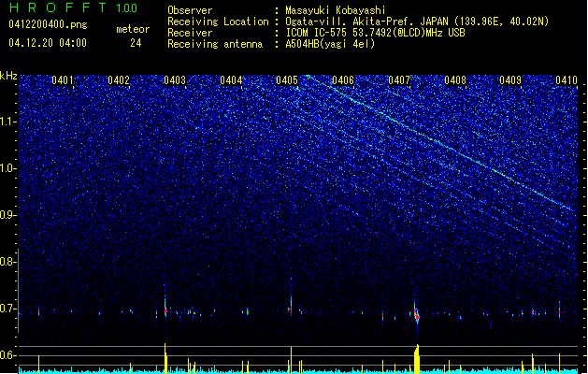Click the A504HB(yagi 4el) antenna text
This screenshot has width=588, height=374.
[330, 44]
